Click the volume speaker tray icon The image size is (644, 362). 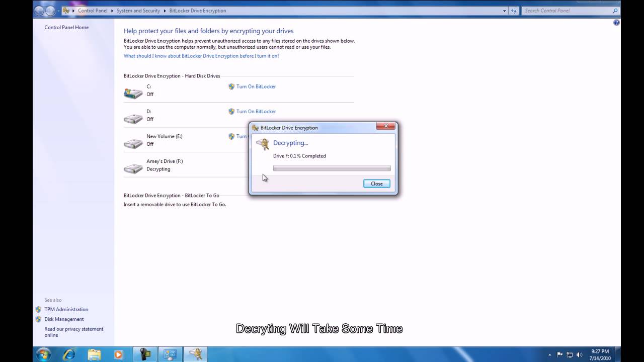[x=580, y=354]
